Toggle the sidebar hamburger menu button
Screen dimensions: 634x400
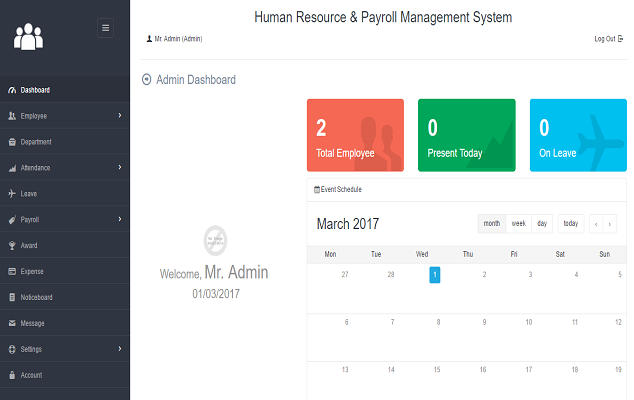tap(105, 28)
